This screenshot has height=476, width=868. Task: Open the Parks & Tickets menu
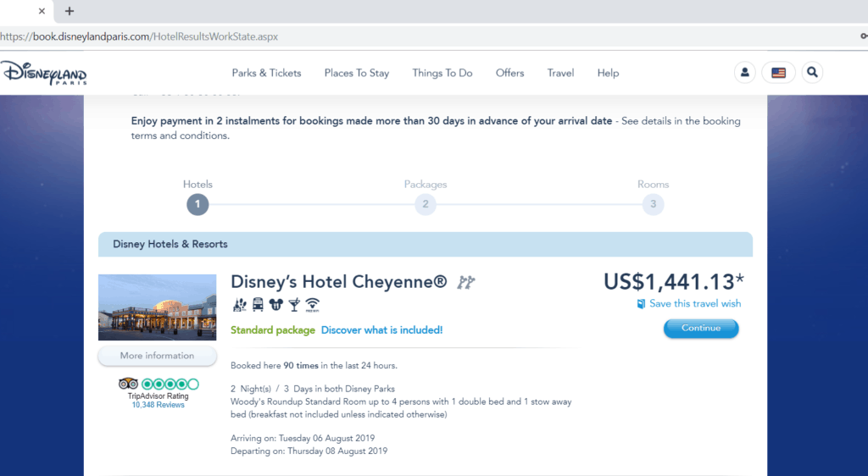point(266,73)
